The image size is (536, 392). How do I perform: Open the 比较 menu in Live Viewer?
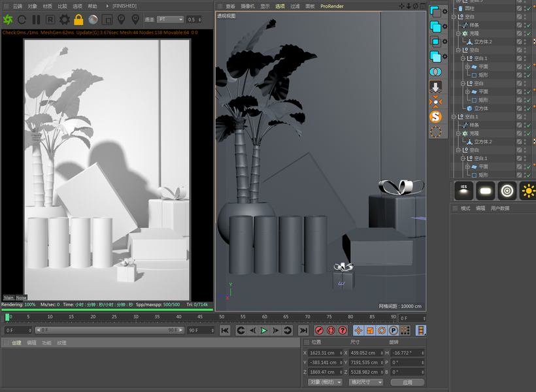[x=63, y=6]
